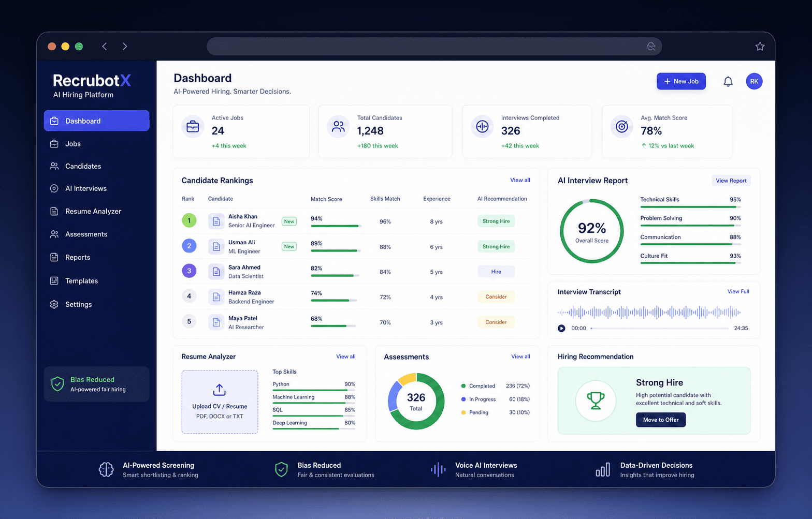Click the Total Candidates people icon

338,126
